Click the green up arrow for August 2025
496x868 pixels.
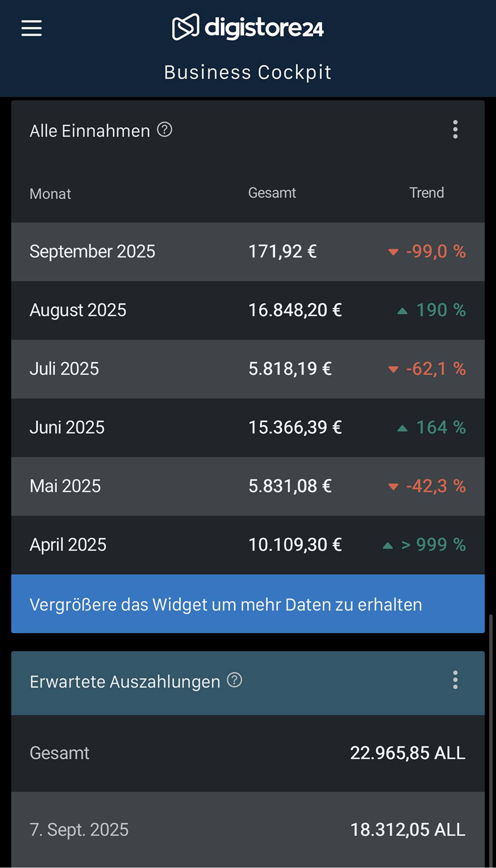[402, 311]
